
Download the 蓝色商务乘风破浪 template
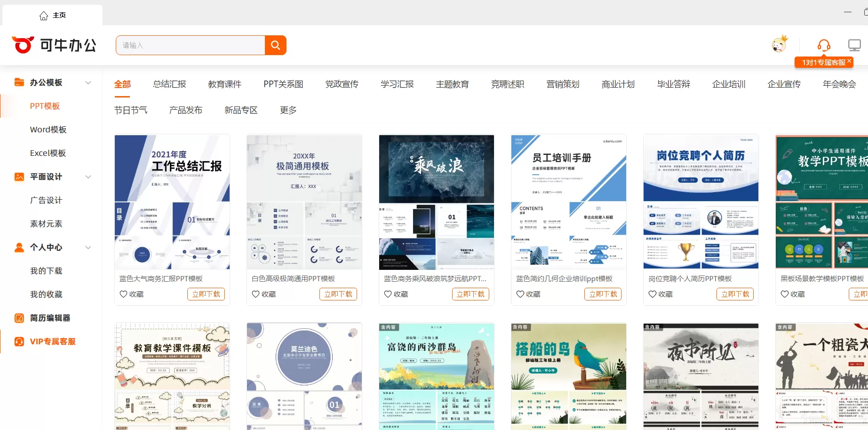pyautogui.click(x=470, y=294)
